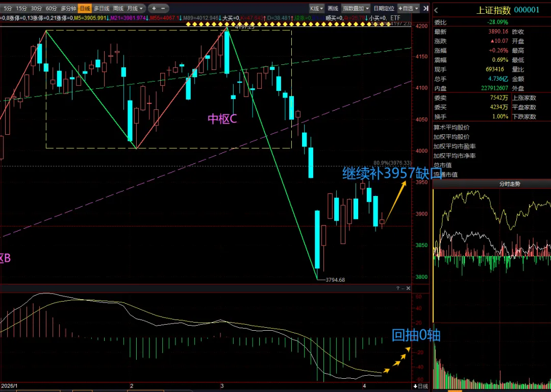The image size is (551, 392).
Task: Click the 换手 value 1.00%
Action: pos(500,116)
